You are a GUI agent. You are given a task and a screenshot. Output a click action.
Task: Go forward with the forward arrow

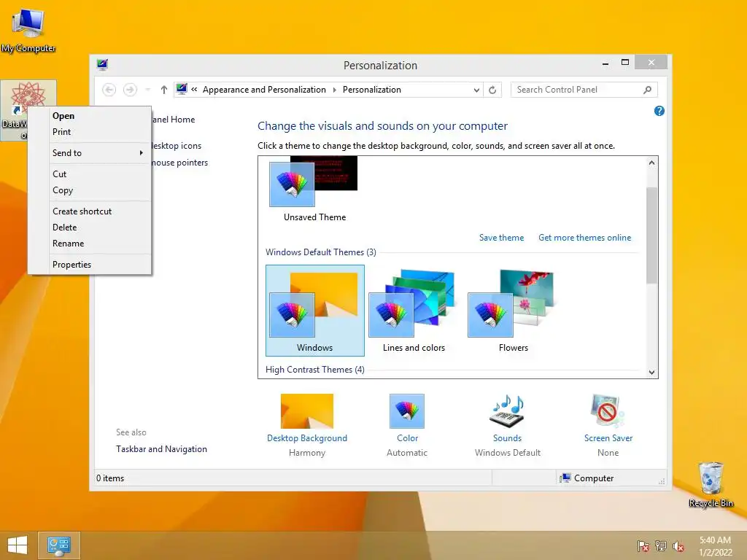(130, 90)
